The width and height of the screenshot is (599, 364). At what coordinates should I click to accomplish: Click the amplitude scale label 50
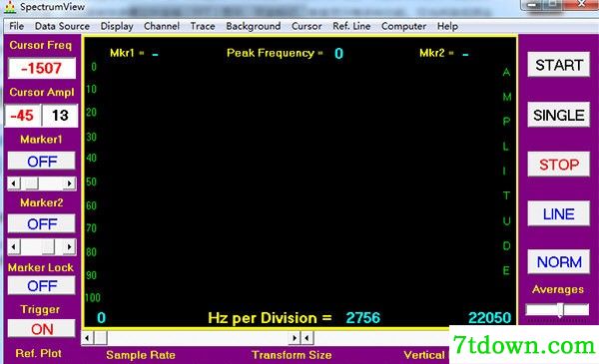[x=91, y=182]
